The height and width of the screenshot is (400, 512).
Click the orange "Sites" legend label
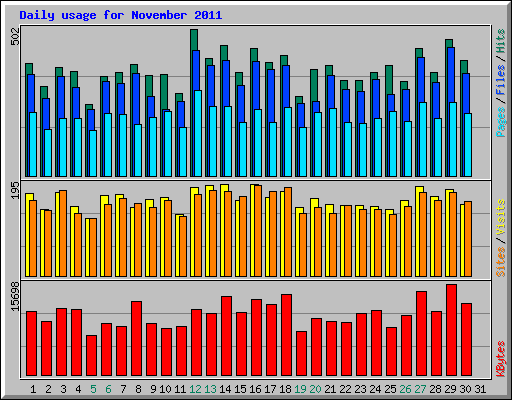point(501,262)
